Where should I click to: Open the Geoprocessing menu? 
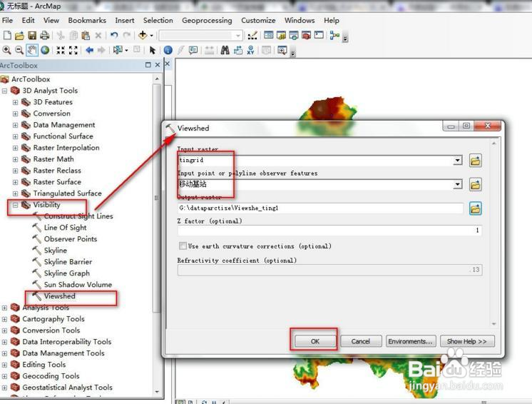pyautogui.click(x=207, y=21)
